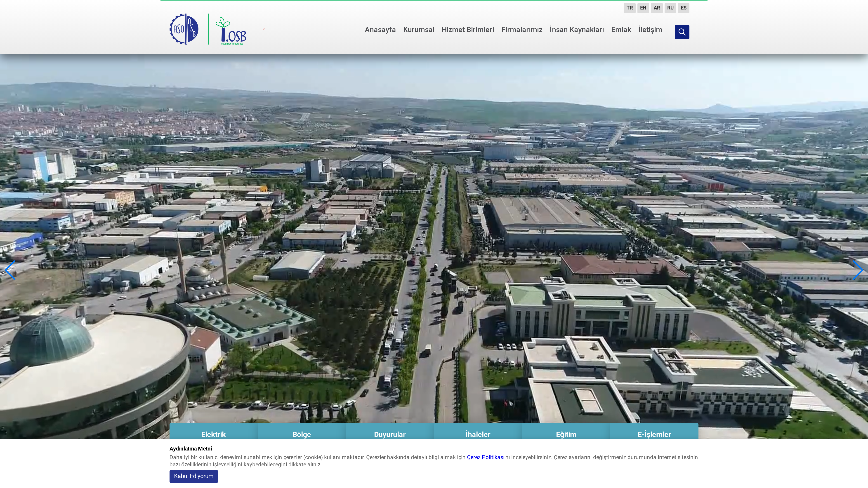Click the search magnifier icon
This screenshot has width=868, height=488.
click(682, 32)
